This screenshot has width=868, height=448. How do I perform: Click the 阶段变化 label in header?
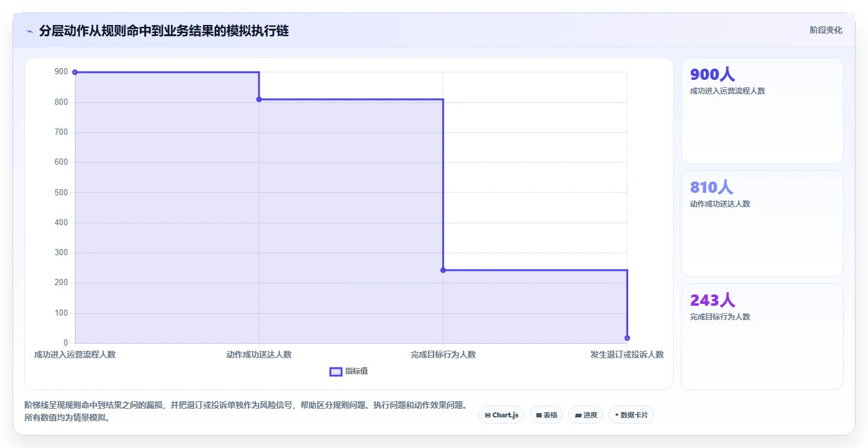point(826,30)
